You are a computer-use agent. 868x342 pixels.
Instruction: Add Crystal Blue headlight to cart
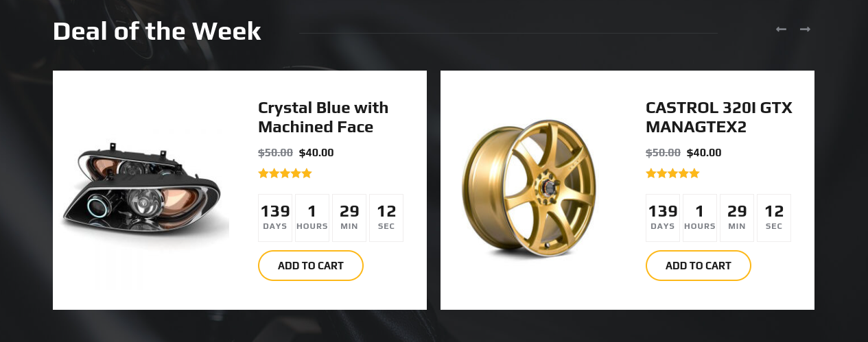click(x=310, y=265)
